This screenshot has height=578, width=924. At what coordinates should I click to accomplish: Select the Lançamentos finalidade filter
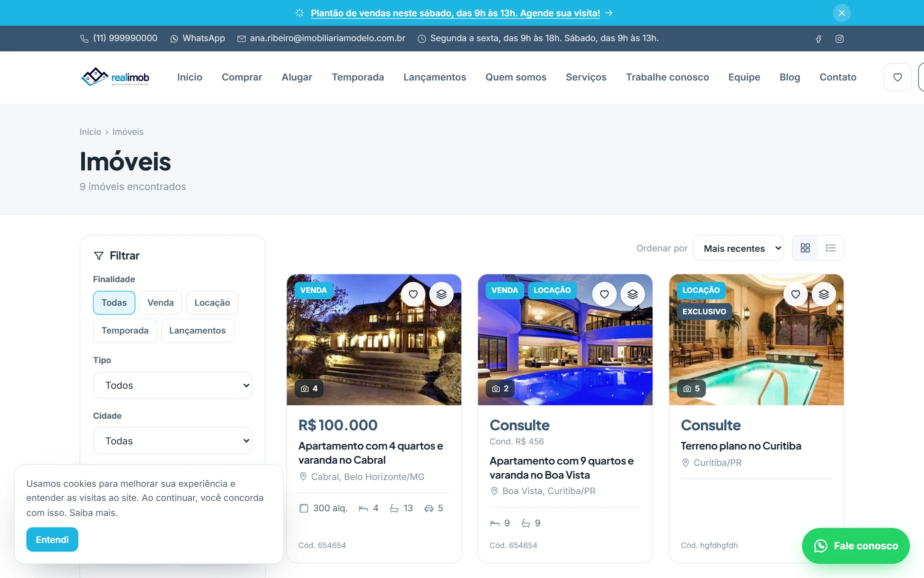(x=197, y=331)
